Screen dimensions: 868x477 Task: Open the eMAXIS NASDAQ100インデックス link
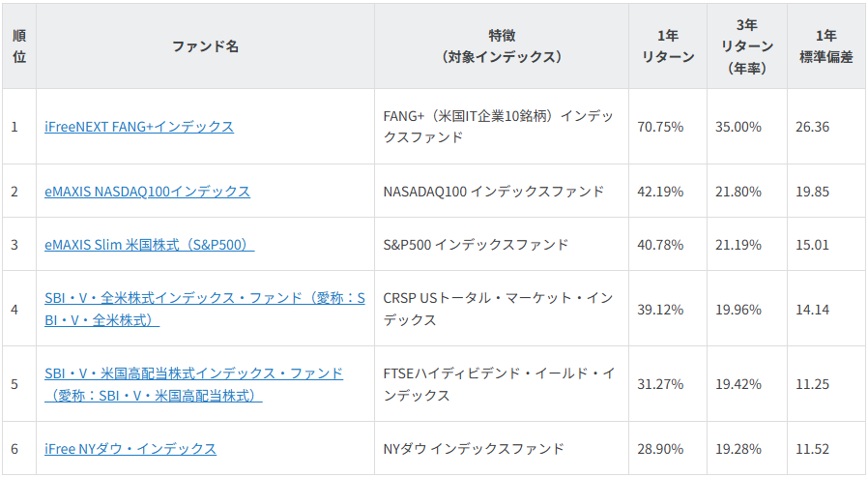click(147, 192)
